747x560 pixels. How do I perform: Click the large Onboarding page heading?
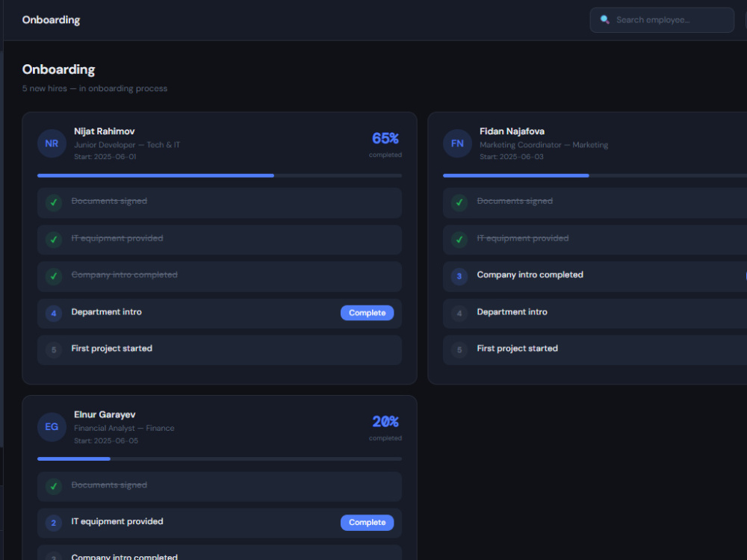(58, 69)
